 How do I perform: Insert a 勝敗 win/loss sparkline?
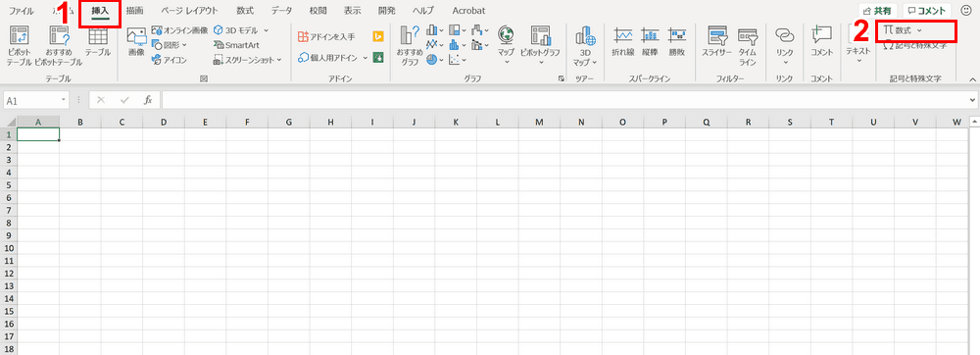(x=677, y=41)
